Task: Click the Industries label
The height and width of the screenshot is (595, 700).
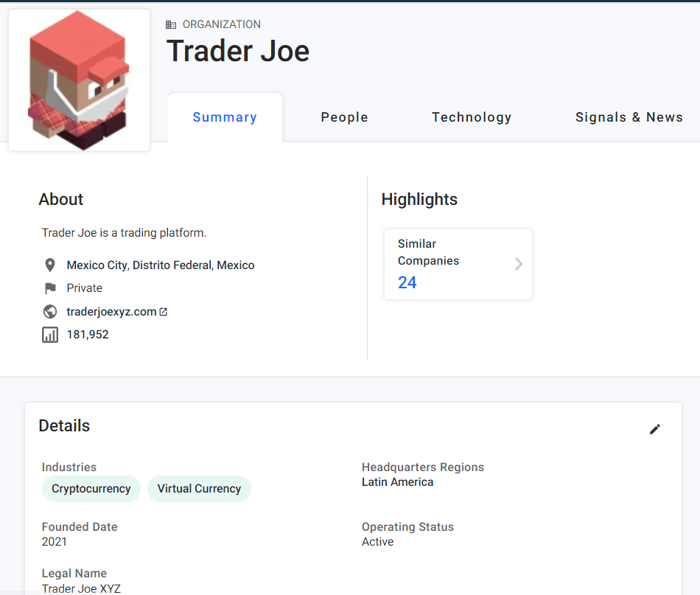Action: 69,467
